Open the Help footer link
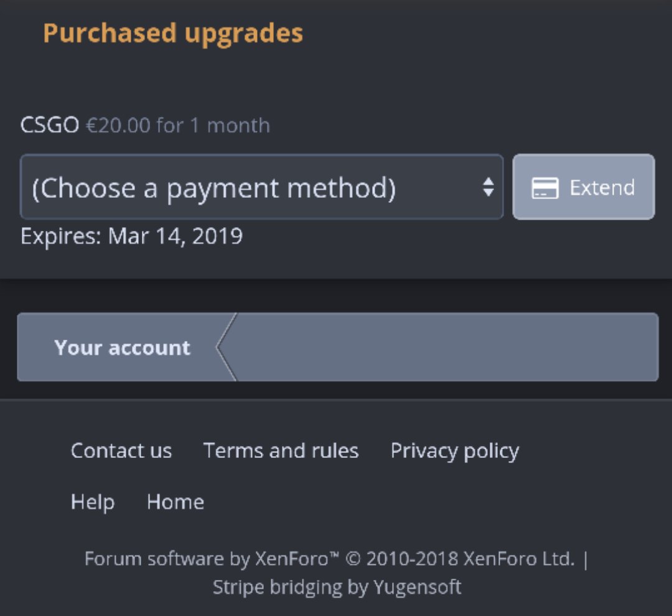Viewport: 672px width, 616px height. click(92, 502)
